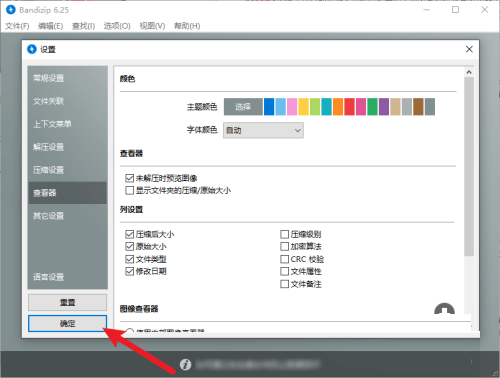Viewport: 500px width, 378px height.
Task: Click the Bandizip logo icon in title bar
Action: coord(11,10)
